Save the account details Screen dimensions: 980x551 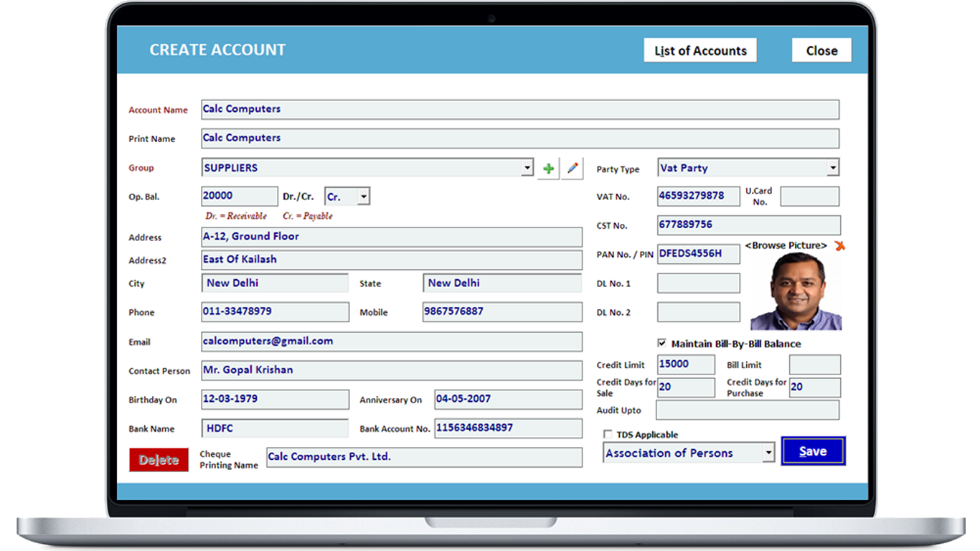813,451
